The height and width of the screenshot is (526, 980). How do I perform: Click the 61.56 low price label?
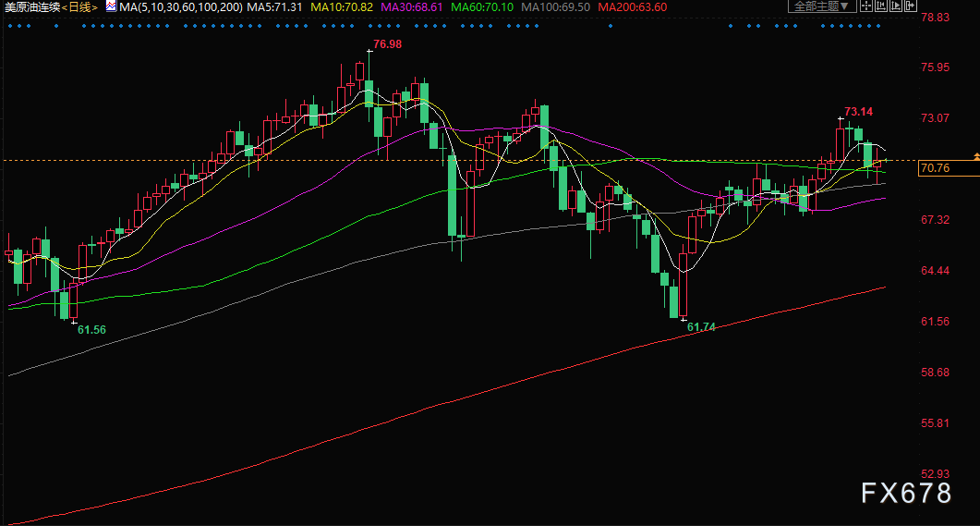click(91, 330)
